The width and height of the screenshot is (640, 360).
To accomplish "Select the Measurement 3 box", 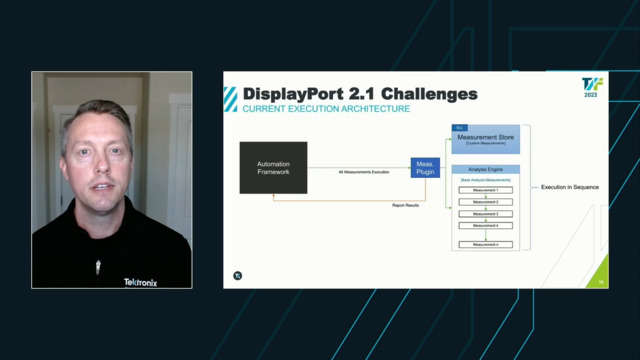I will click(486, 214).
